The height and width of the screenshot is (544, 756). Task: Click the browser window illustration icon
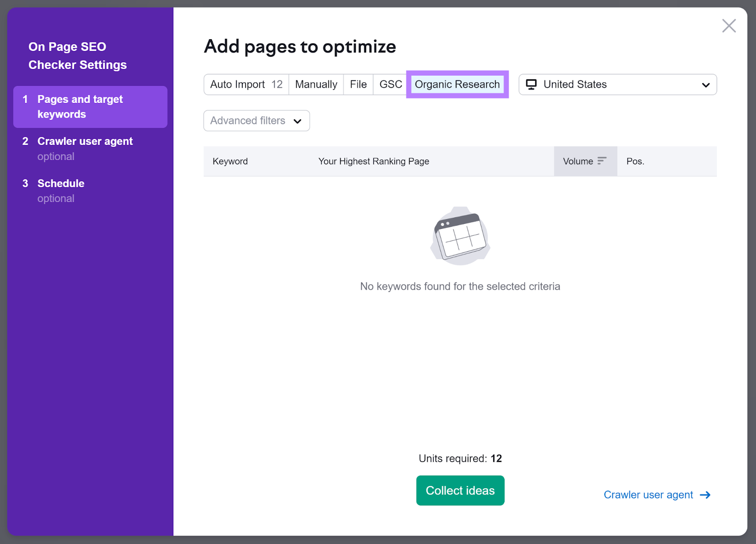coord(460,237)
